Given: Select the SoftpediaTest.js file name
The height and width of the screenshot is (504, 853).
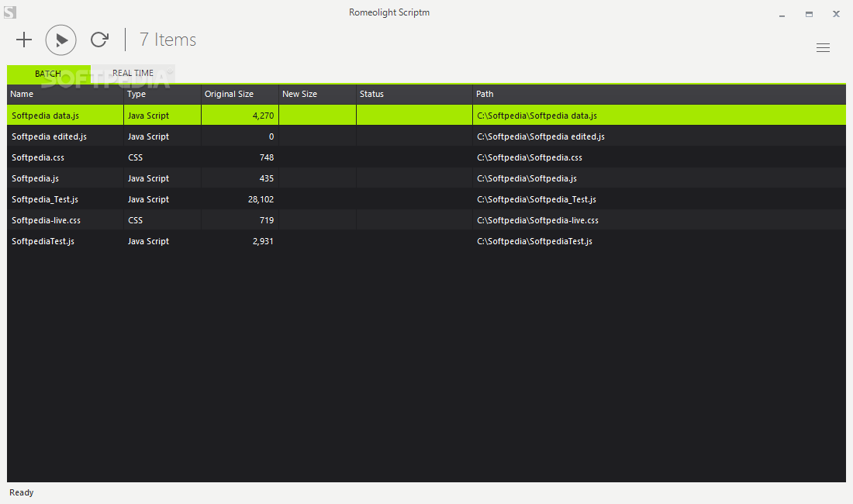Looking at the screenshot, I should point(43,241).
